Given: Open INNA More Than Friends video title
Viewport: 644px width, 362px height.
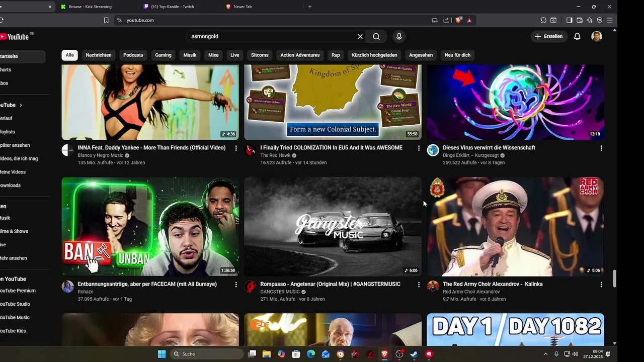Looking at the screenshot, I should coord(151,148).
